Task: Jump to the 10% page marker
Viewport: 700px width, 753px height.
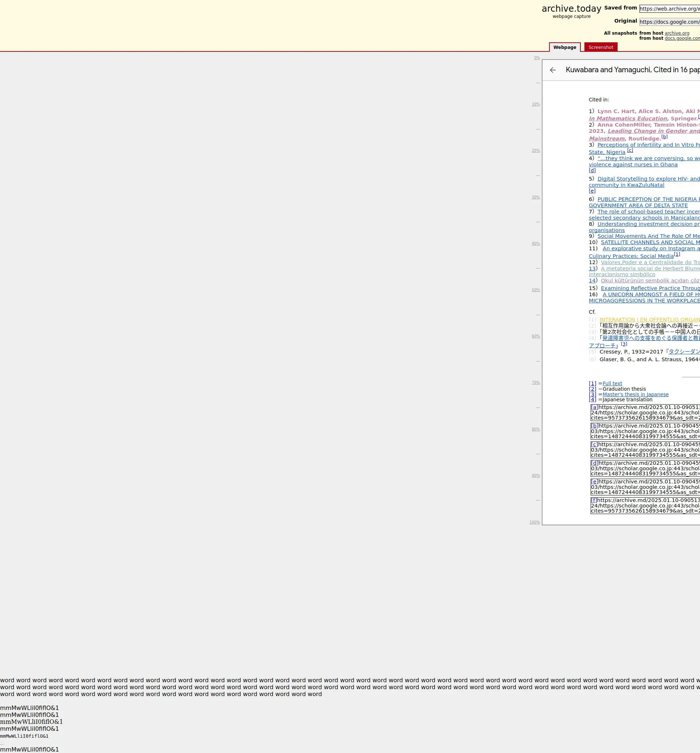Action: coord(535,104)
